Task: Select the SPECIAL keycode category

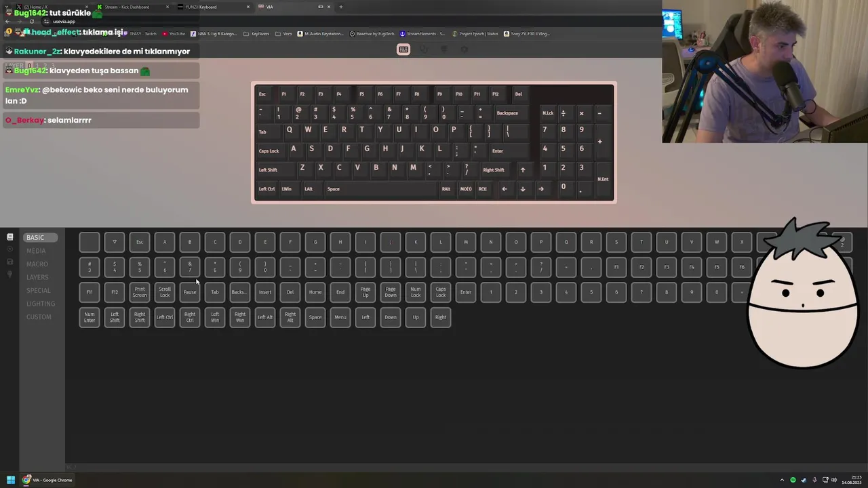Action: tap(39, 290)
